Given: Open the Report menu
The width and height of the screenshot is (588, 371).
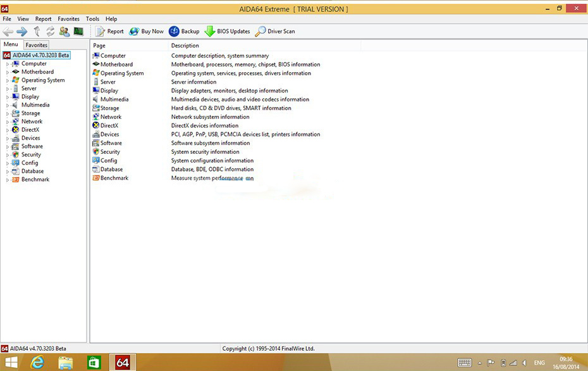Looking at the screenshot, I should tap(44, 19).
